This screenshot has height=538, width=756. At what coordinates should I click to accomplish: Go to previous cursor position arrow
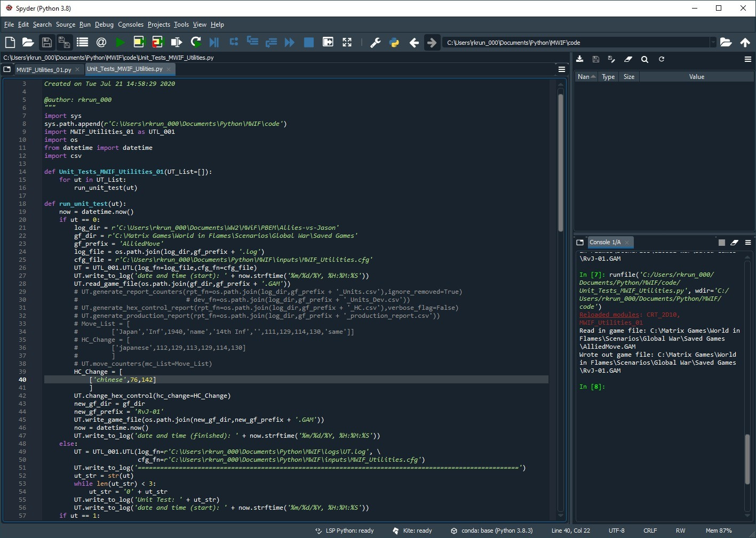[414, 43]
